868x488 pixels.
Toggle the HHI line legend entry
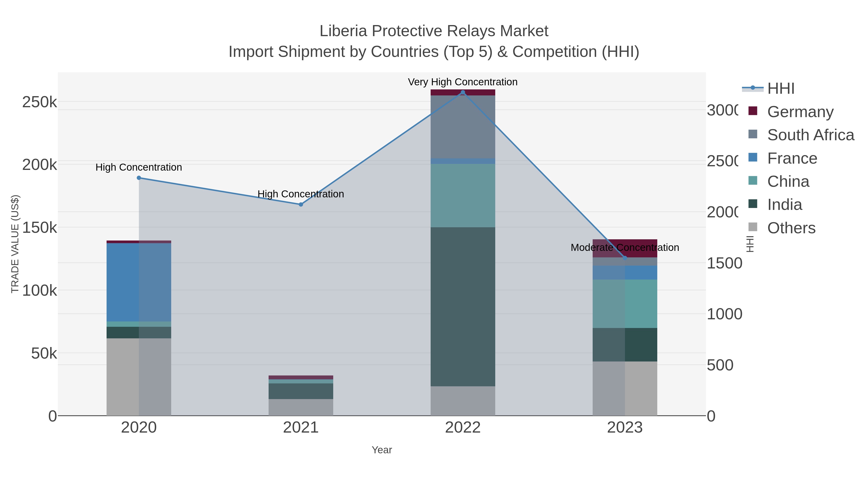[768, 89]
